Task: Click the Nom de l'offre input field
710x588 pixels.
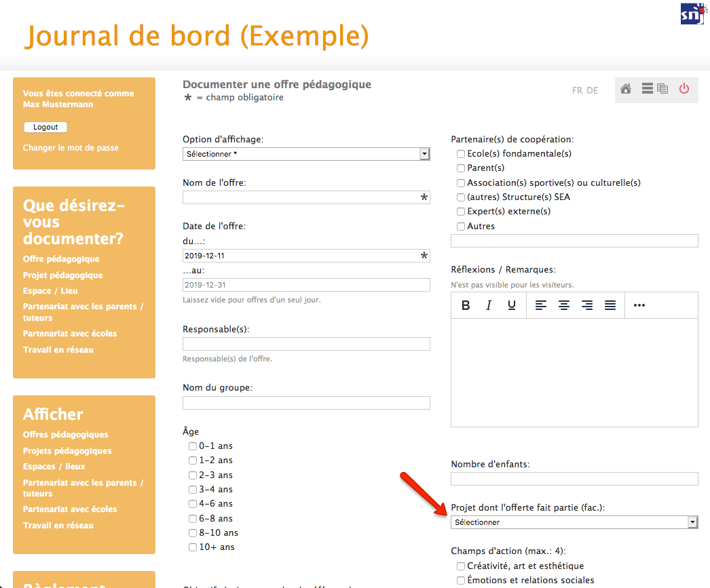Action: click(301, 197)
